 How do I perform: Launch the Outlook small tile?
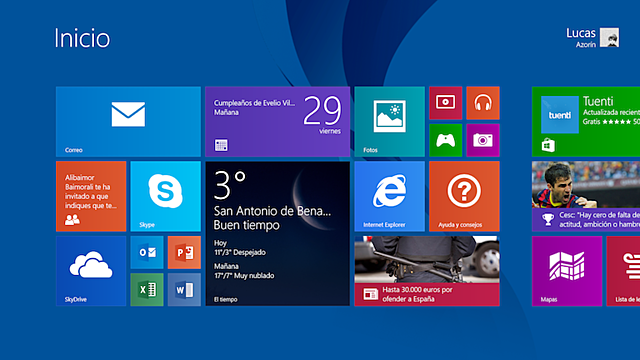coord(147,252)
